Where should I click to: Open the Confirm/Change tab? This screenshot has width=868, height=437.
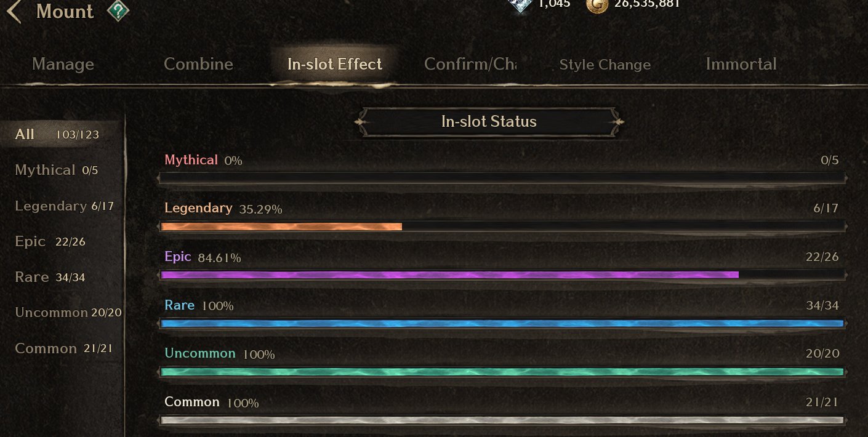click(470, 64)
